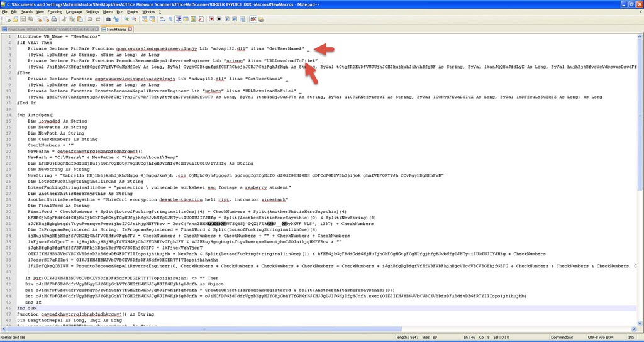Click the Close document toolbar icon
The width and height of the screenshot is (644, 342).
39,19
